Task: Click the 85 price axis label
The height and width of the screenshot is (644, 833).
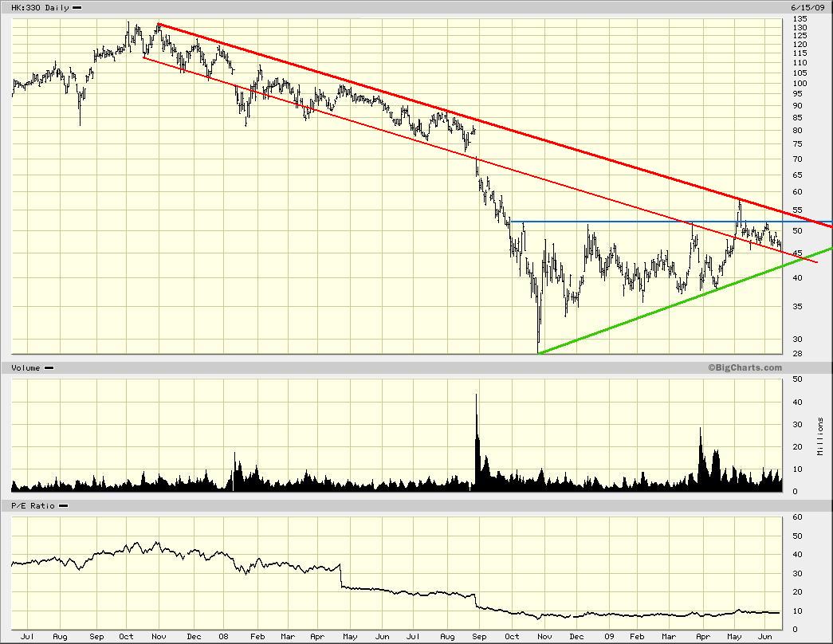Action: pyautogui.click(x=797, y=118)
